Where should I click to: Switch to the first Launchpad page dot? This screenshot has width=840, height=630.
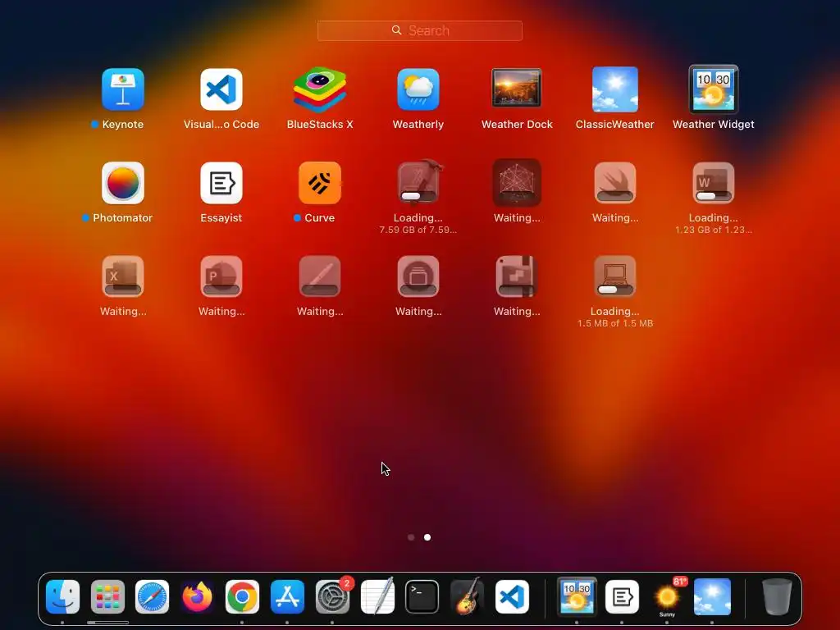click(x=411, y=537)
